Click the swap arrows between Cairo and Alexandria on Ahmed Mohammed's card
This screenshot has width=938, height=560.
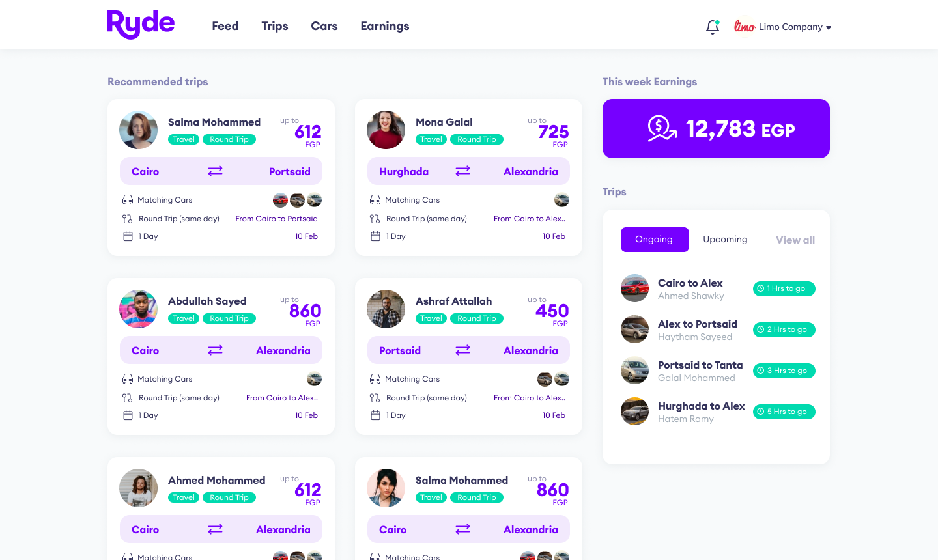pos(215,529)
